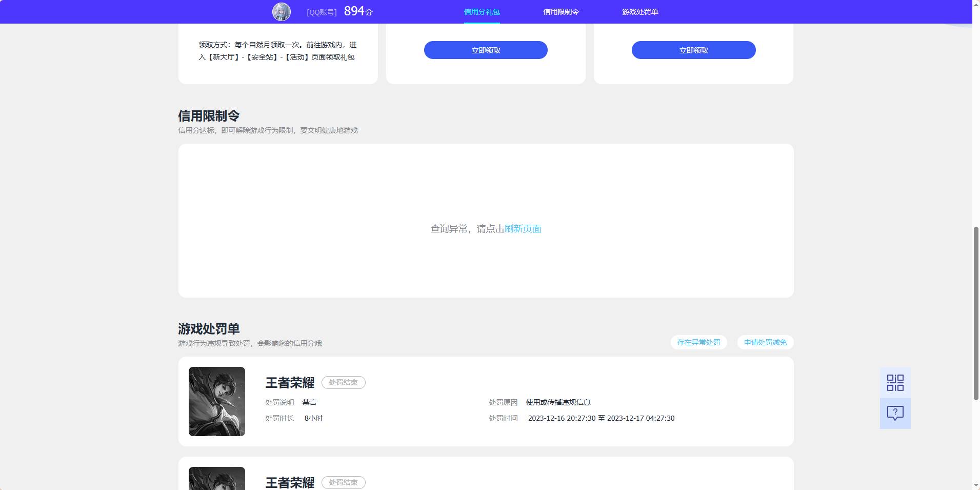
Task: Open the help question chat icon
Action: pyautogui.click(x=895, y=414)
